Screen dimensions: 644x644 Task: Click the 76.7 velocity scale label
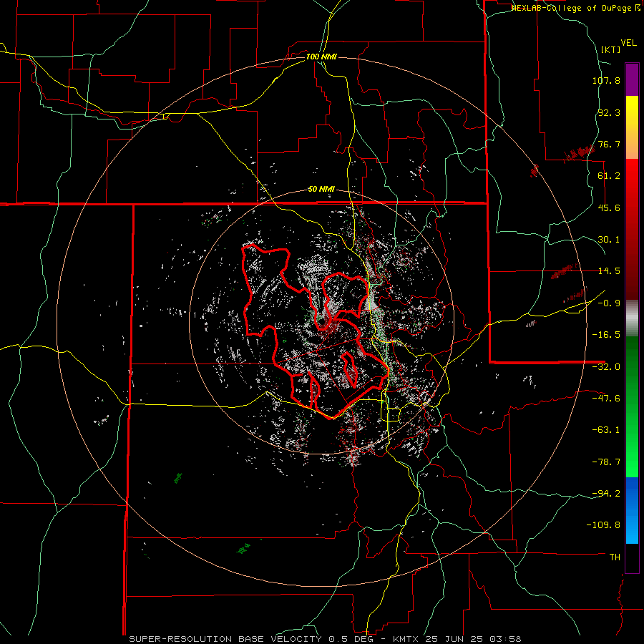609,144
